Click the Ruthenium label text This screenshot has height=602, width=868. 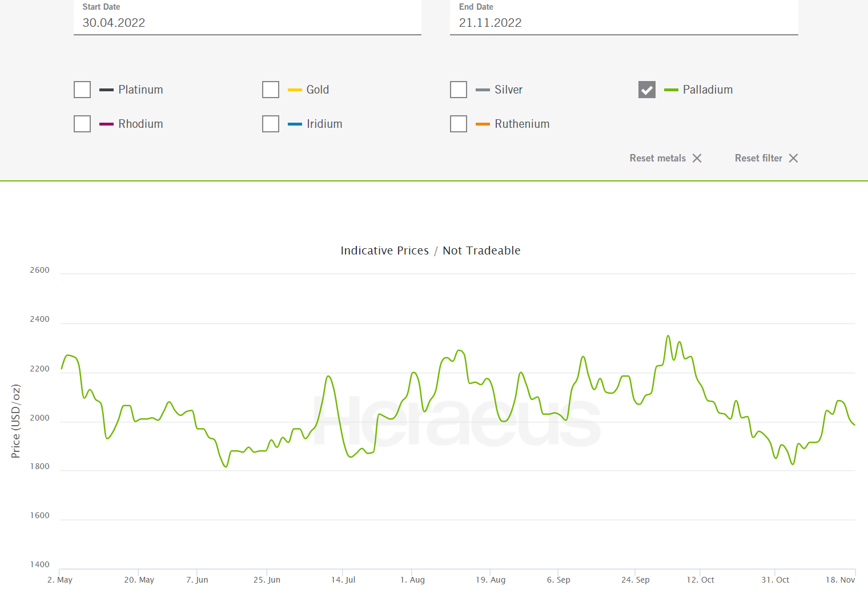(522, 124)
